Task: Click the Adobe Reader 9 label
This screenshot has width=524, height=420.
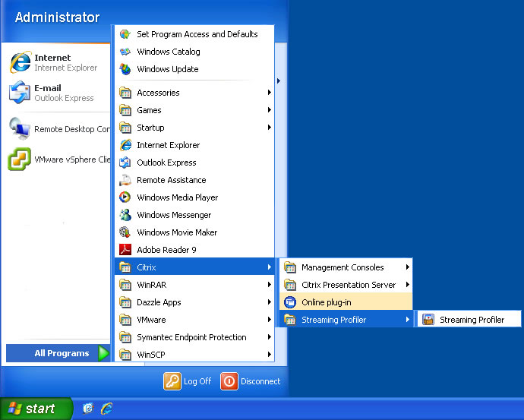Action: pos(166,250)
